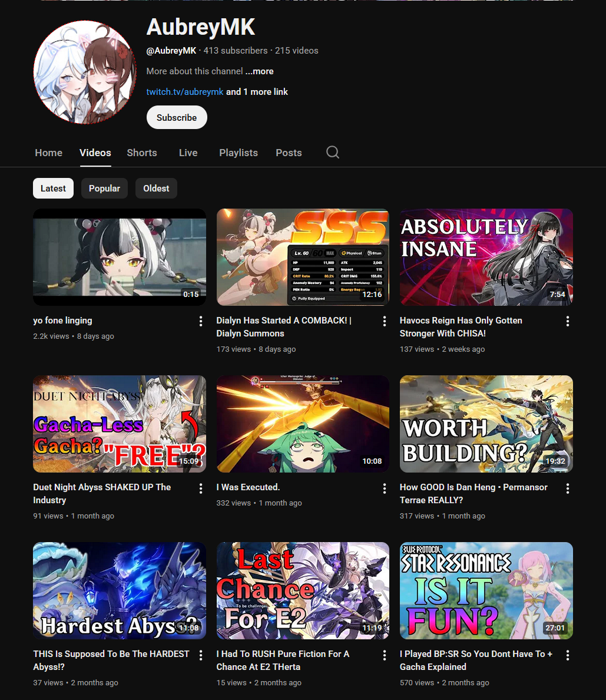Click the '@AubreyMK' channel handle
This screenshot has height=700, width=606.
tap(171, 51)
